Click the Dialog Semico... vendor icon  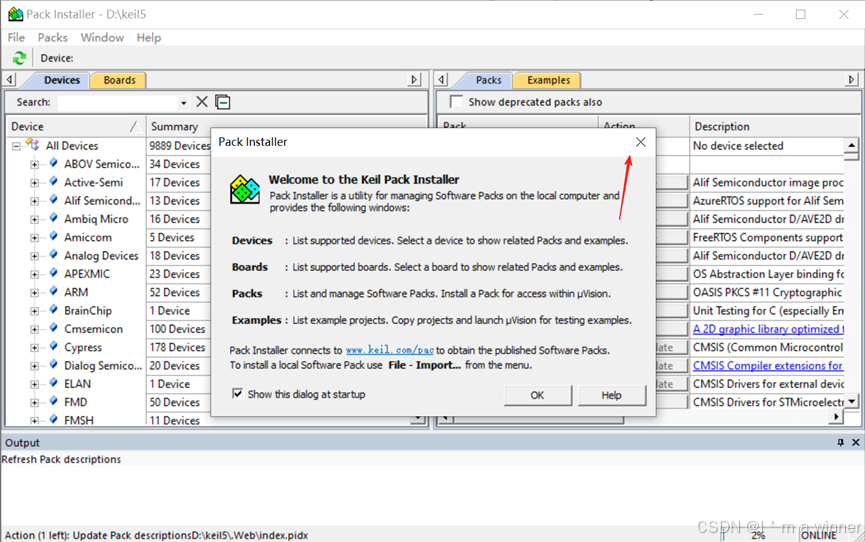point(54,364)
